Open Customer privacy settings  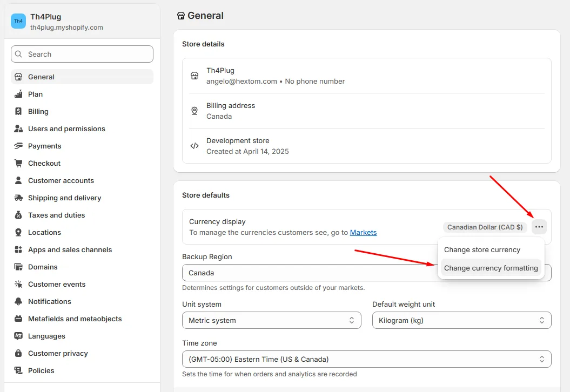pos(82,353)
